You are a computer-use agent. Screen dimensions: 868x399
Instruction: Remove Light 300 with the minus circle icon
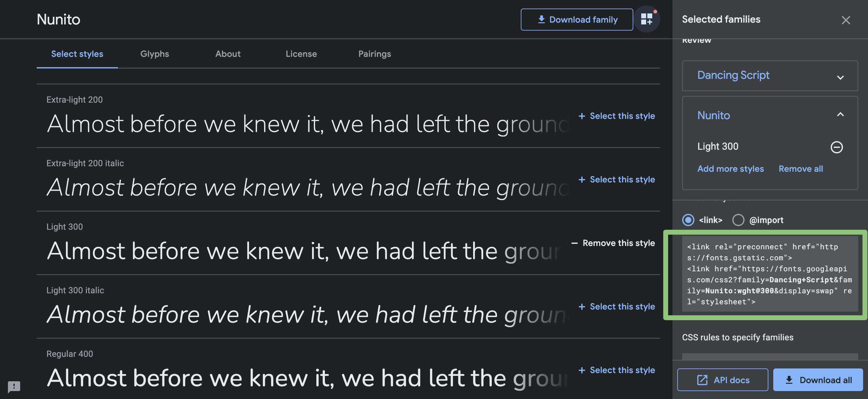[836, 147]
